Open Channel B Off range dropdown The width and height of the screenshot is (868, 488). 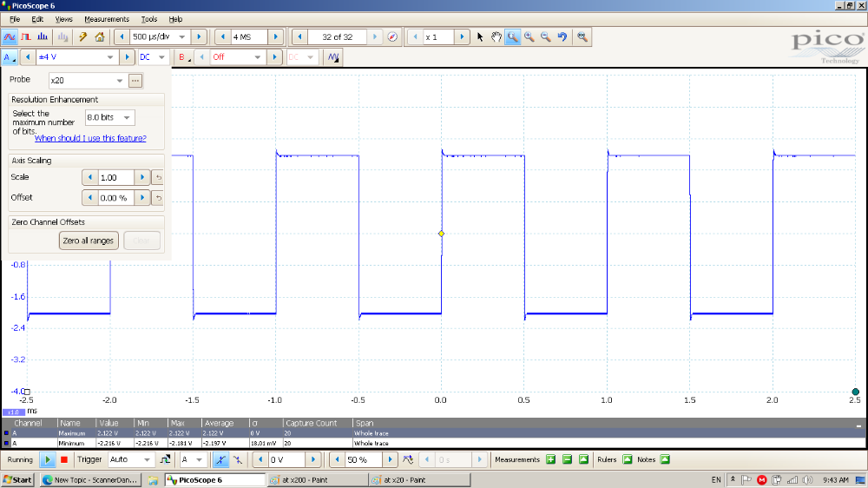[258, 57]
